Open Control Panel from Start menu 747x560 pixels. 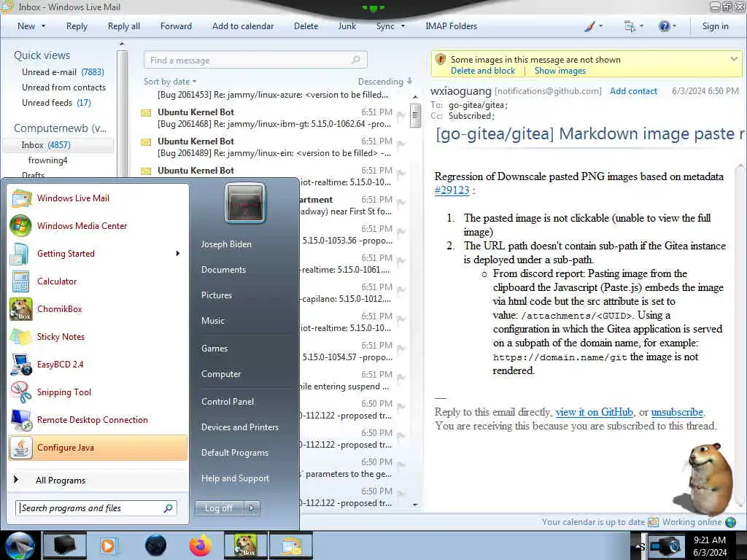coord(228,402)
